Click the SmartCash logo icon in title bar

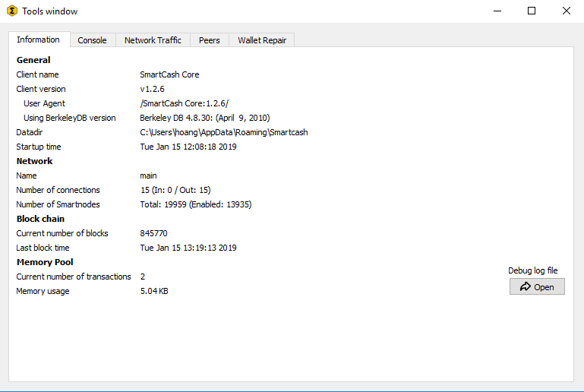(x=12, y=11)
